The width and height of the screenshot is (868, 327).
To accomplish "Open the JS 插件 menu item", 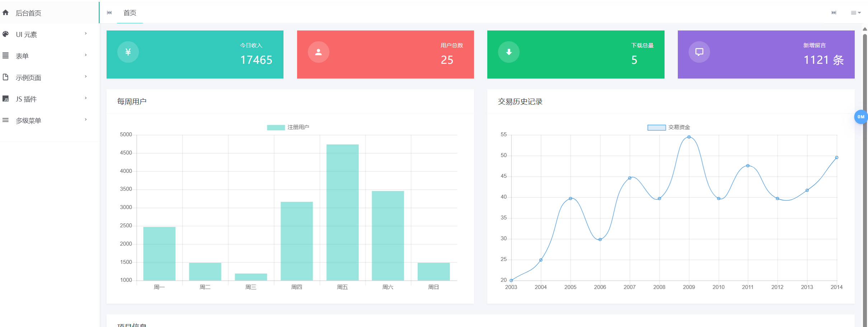I will pyautogui.click(x=50, y=99).
